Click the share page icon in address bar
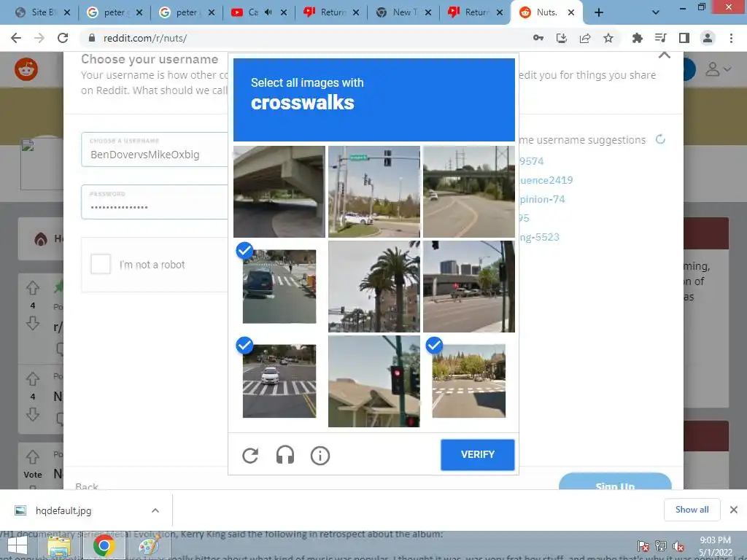 585,38
